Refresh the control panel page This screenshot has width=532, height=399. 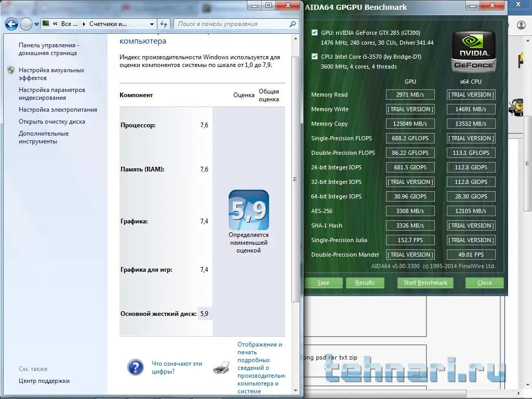point(164,24)
